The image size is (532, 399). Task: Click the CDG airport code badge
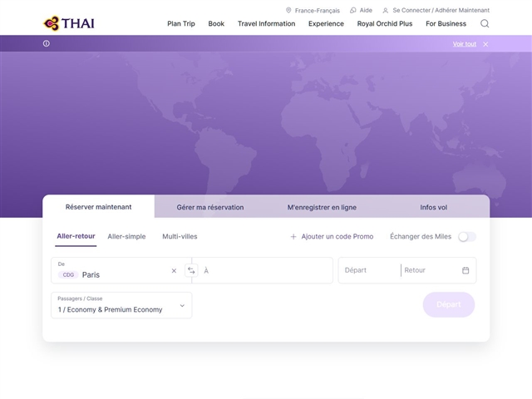(68, 274)
